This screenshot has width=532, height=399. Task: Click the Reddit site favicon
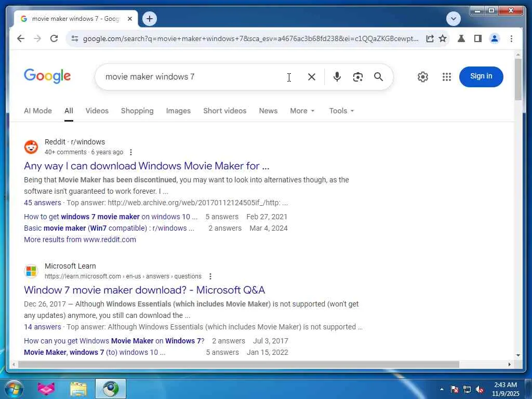pyautogui.click(x=31, y=147)
